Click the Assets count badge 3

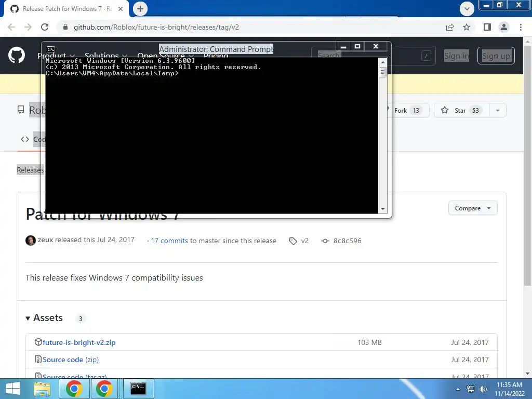tap(81, 318)
